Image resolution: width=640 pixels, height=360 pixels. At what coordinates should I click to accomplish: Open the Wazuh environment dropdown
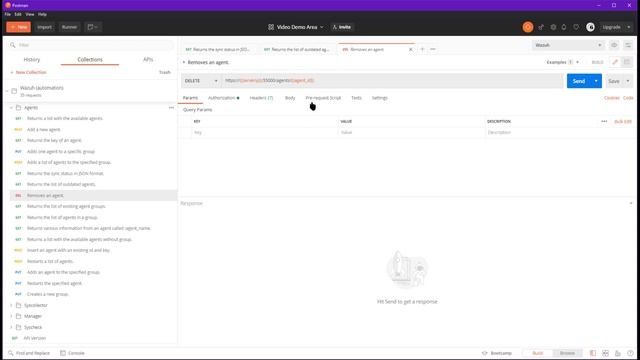(x=568, y=45)
